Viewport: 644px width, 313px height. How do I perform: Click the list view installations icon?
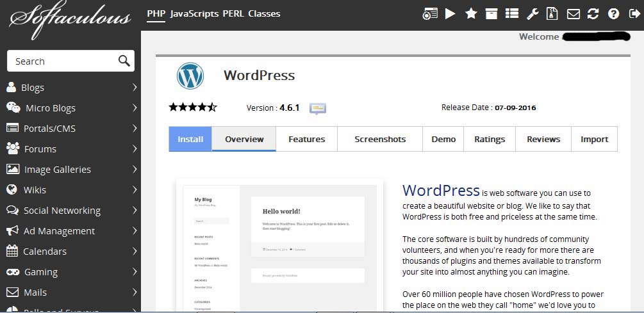(512, 13)
